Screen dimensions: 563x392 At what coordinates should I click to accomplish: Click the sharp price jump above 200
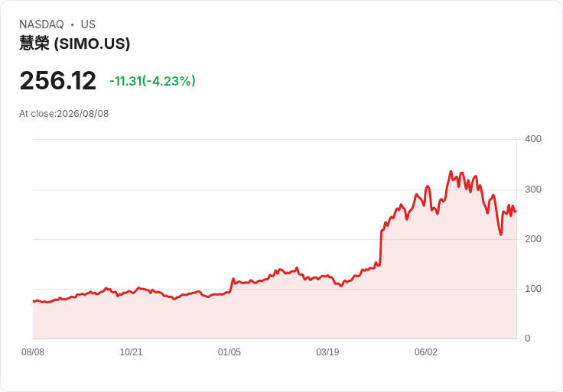click(x=381, y=248)
